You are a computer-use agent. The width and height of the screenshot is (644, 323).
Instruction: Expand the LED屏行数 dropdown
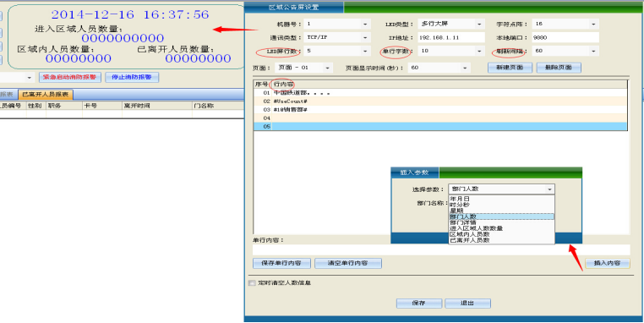365,51
